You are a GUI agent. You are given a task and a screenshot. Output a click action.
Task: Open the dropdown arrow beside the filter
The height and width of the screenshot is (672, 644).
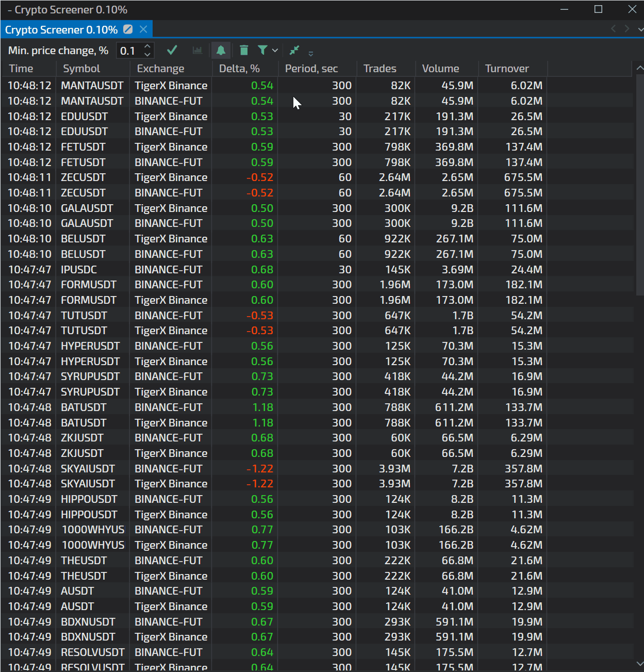275,51
